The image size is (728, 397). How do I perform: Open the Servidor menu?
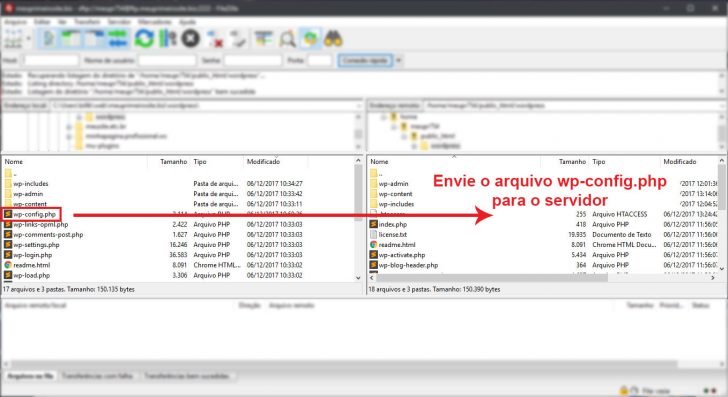pos(119,22)
